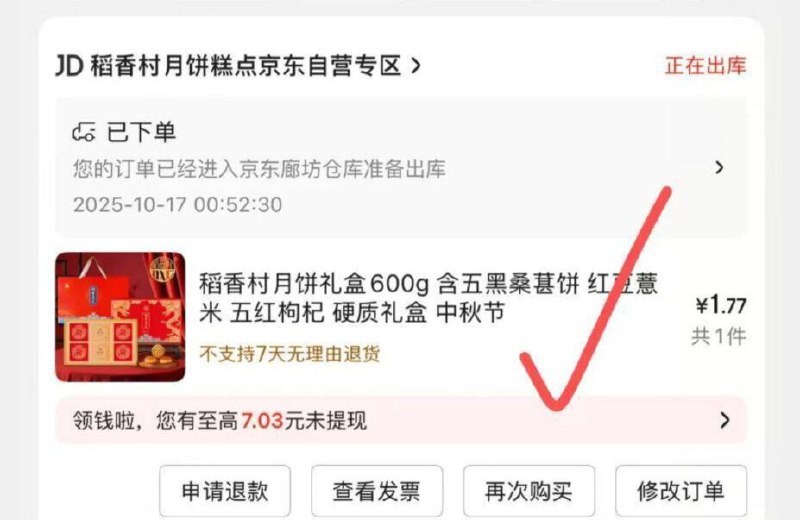
Task: Tap the 2025-10-17 logistics timestamp
Action: coord(178,205)
